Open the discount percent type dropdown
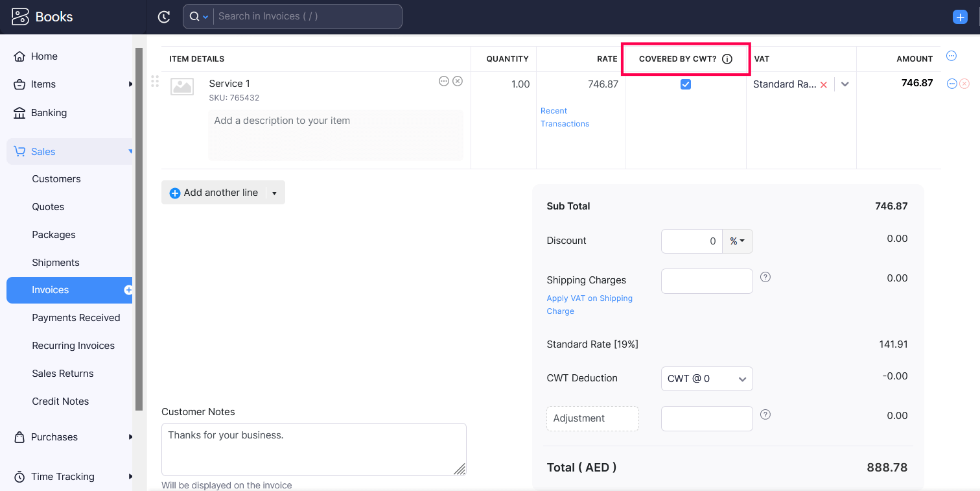The width and height of the screenshot is (980, 491). point(737,241)
